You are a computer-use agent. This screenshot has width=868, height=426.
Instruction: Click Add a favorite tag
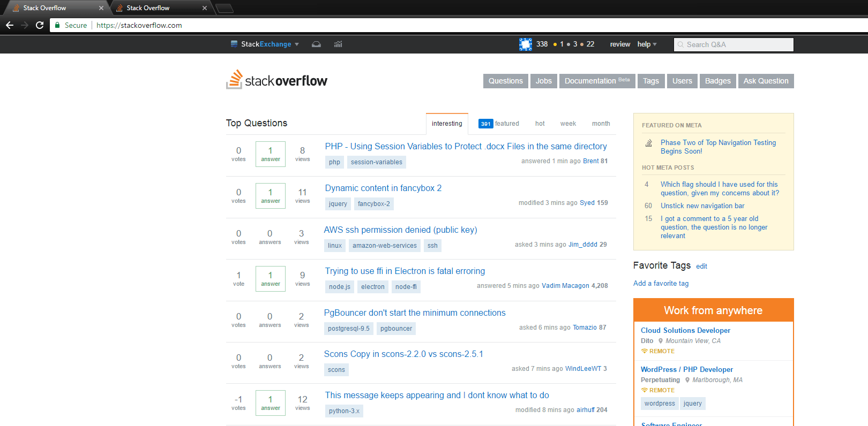(x=661, y=283)
